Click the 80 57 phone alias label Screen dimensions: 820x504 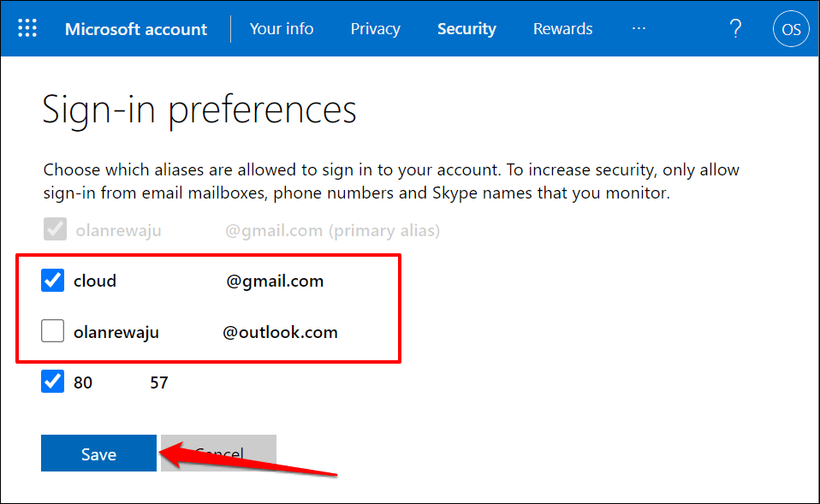pos(121,382)
